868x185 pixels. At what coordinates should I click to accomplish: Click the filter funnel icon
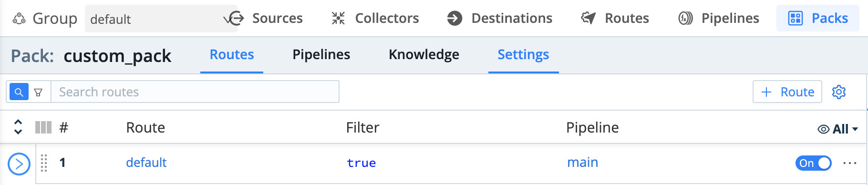pyautogui.click(x=39, y=92)
